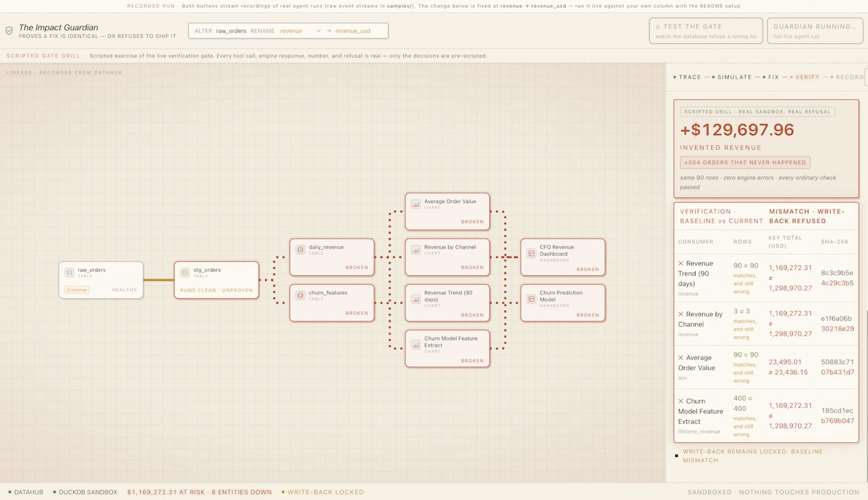Click the raw_orders table icon

(69, 272)
